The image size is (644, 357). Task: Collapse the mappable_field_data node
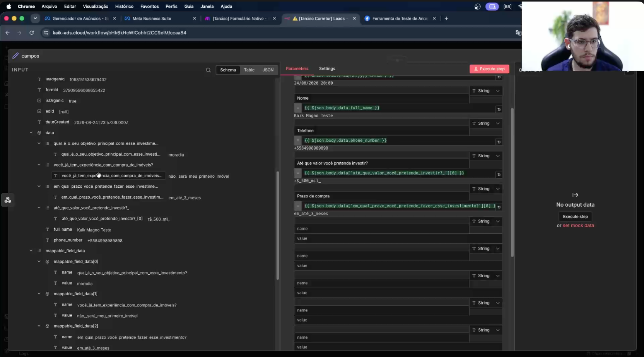click(31, 251)
